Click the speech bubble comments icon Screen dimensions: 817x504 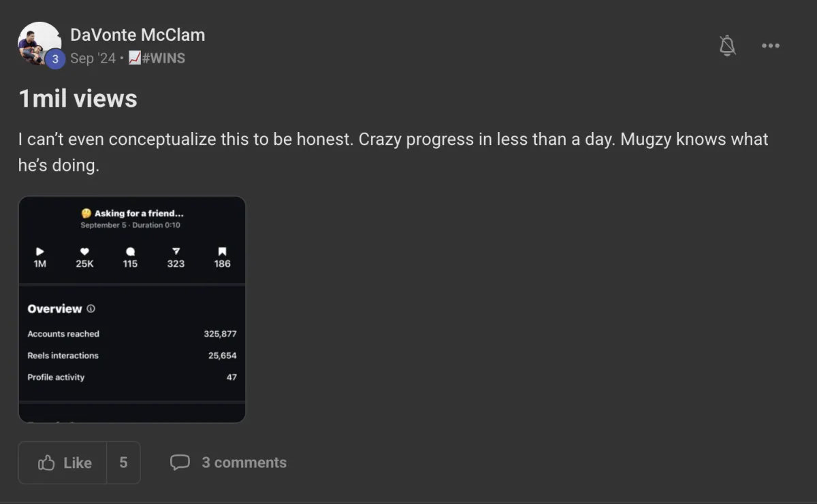180,463
